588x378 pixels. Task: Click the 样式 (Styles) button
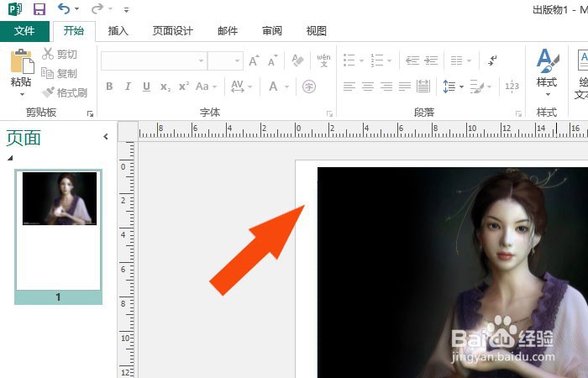point(547,73)
